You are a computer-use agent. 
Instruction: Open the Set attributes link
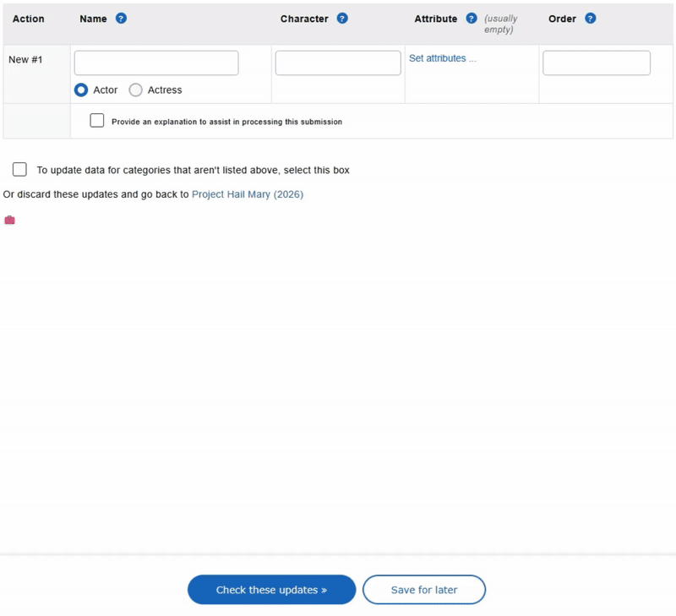coord(442,58)
